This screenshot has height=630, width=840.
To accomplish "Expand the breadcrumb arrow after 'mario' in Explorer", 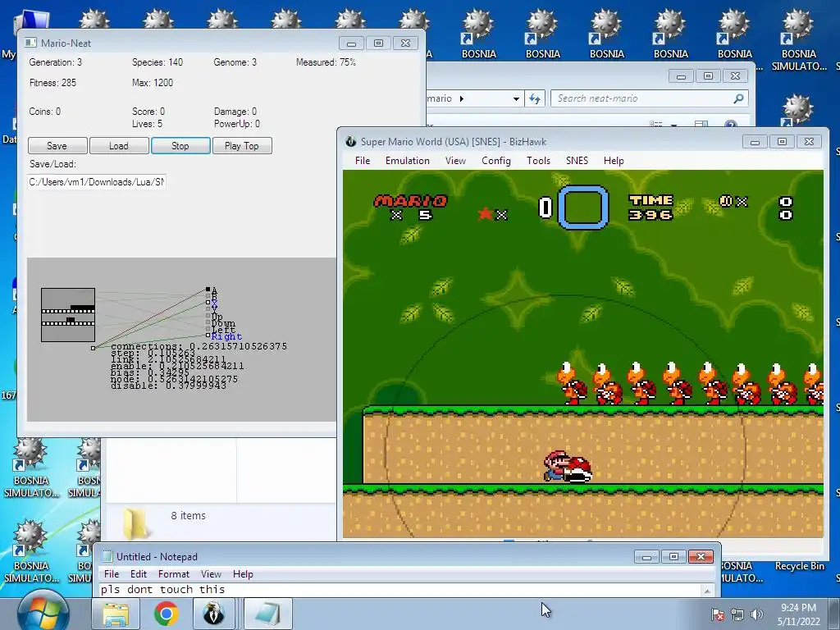I will [x=462, y=98].
